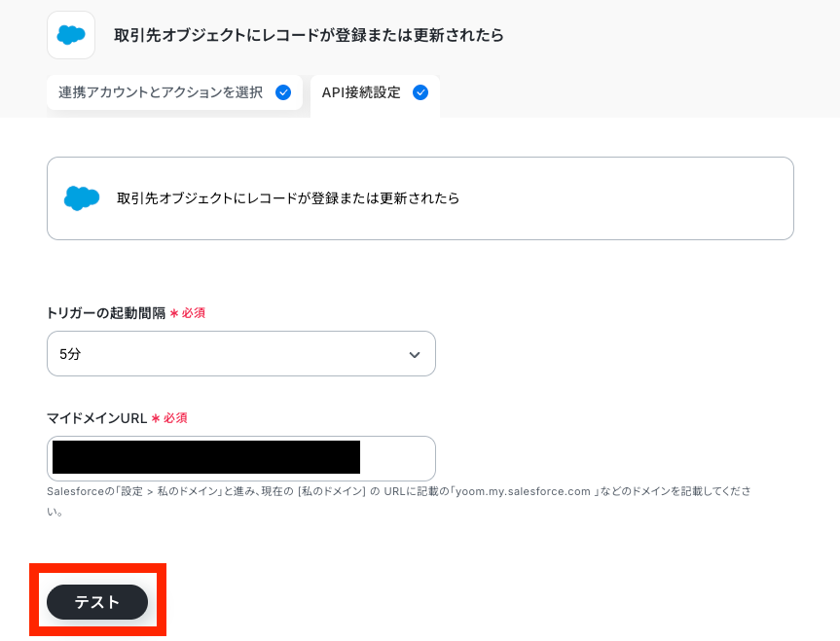Click the Salesforce domain help text below URL field
Viewport: 840px width, 641px height.
coord(398,501)
